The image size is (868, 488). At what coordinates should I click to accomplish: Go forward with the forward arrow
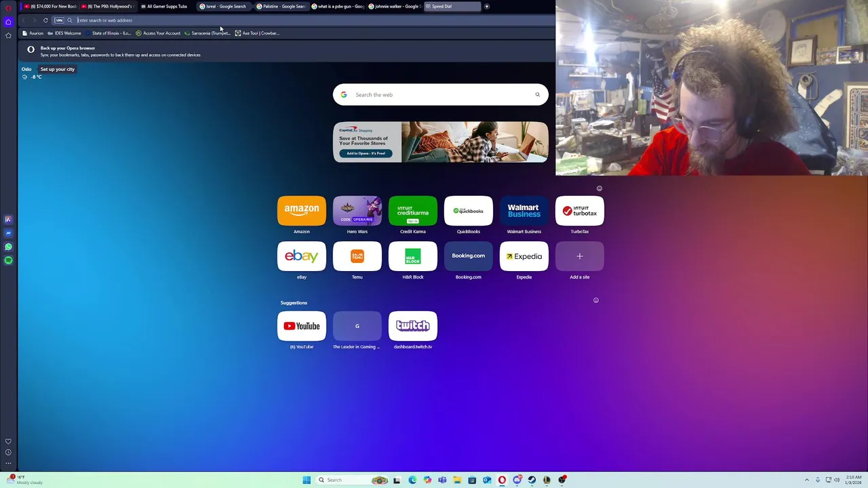[34, 20]
